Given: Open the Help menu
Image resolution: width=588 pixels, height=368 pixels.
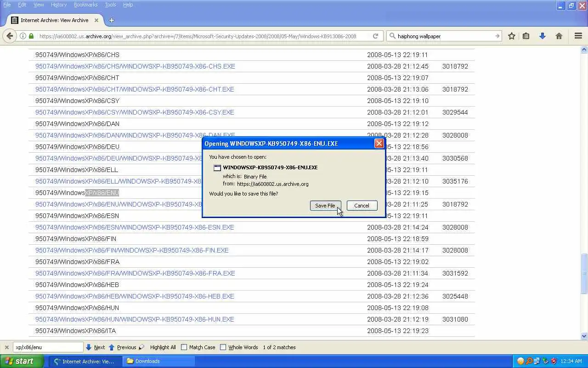Looking at the screenshot, I should pos(128,5).
